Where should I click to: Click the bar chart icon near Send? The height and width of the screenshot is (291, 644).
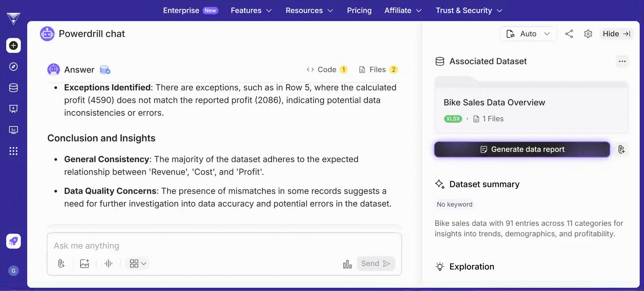347,264
